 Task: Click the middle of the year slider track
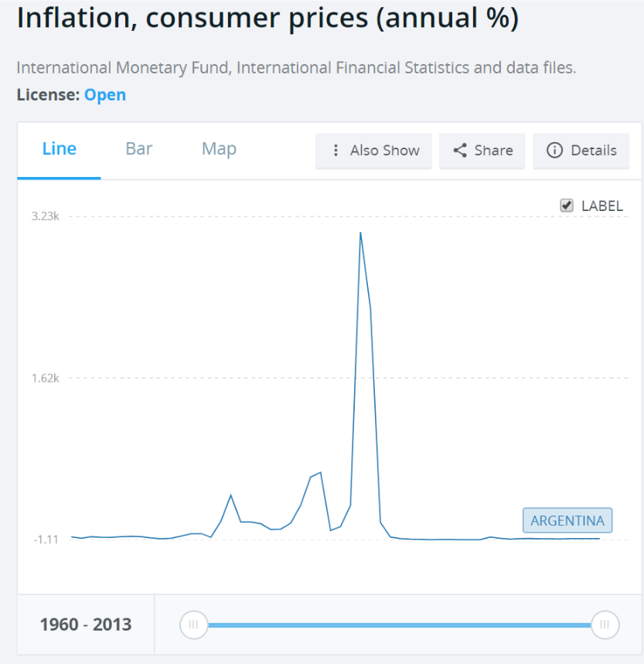(399, 625)
